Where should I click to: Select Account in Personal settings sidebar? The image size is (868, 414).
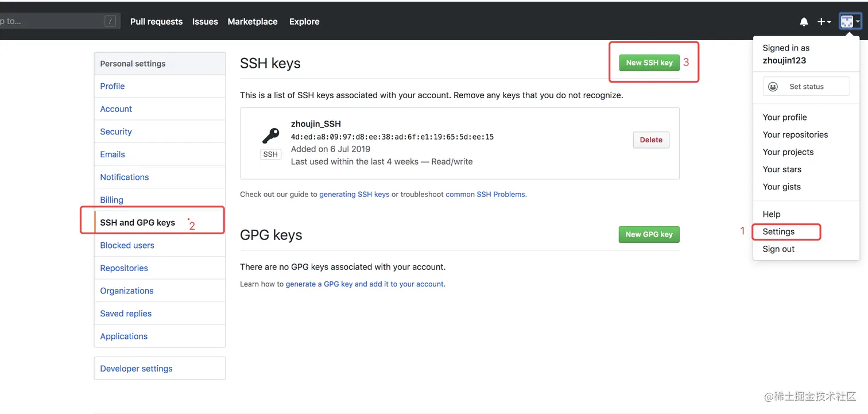[x=160, y=109]
